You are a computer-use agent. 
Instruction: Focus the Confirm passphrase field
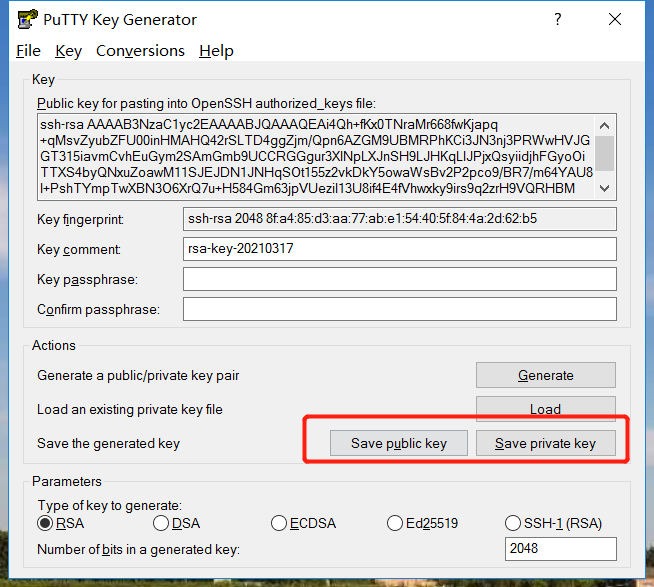[400, 309]
